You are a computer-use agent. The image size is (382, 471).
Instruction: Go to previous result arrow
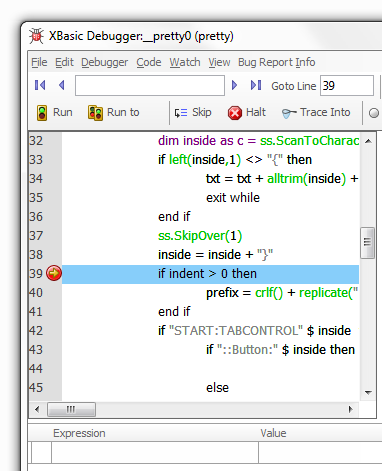[x=61, y=85]
